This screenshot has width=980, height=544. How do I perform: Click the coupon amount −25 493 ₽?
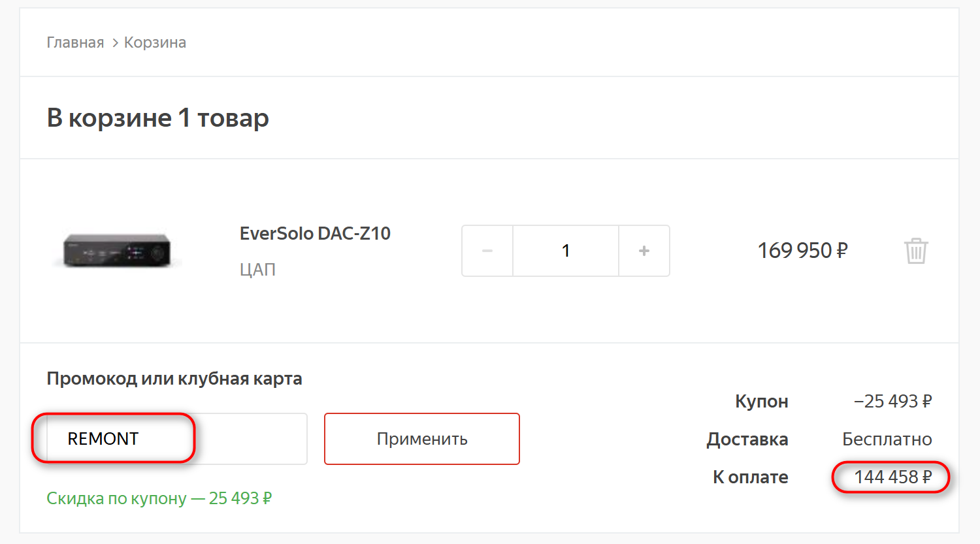pos(892,401)
